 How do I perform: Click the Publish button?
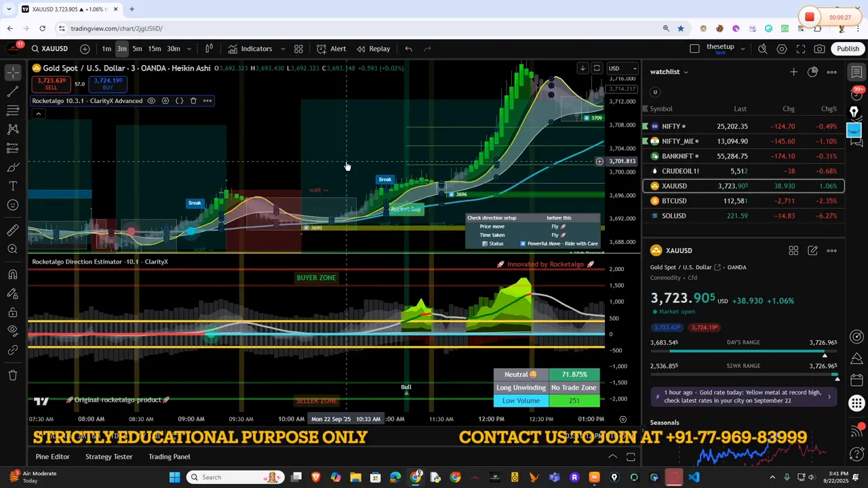848,49
